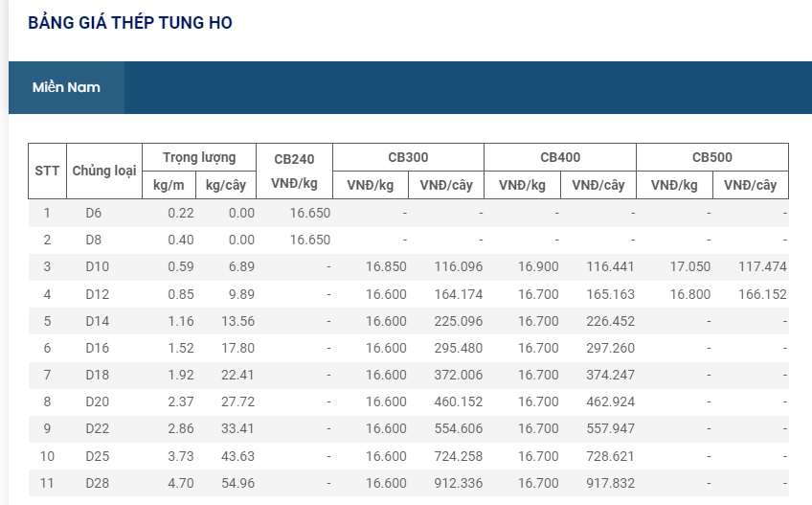Screen dimensions: 812x505
Task: Click the value 164.174 in the D12 row
Action: click(x=459, y=294)
